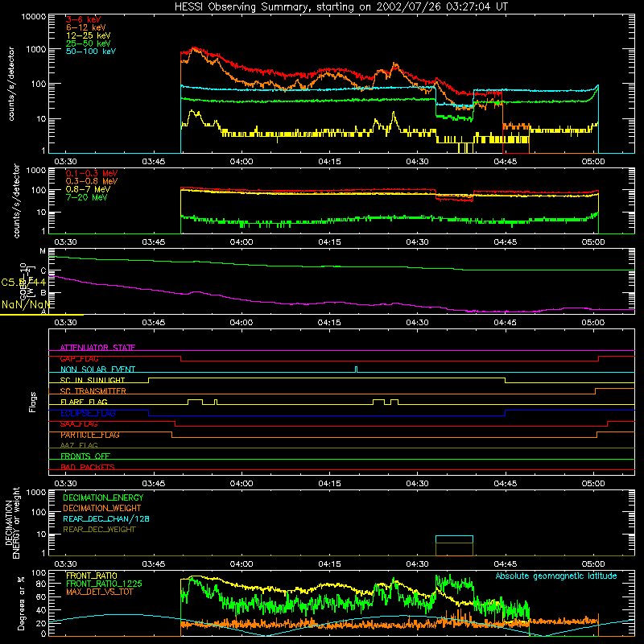Click the 7-20 MeV legend label
644x644 pixels.
coord(87,197)
